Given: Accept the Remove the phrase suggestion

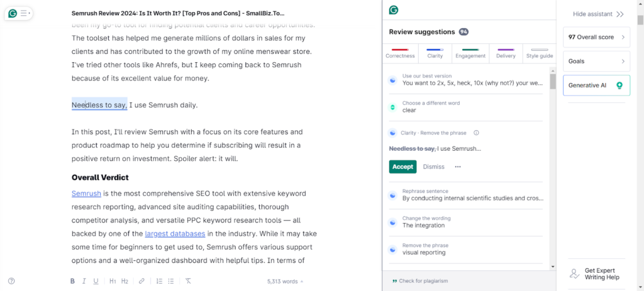Looking at the screenshot, I should coord(402,167).
